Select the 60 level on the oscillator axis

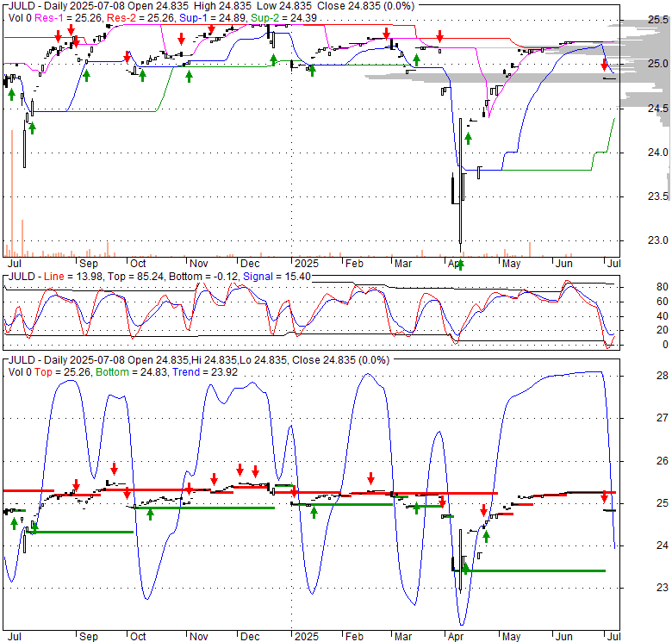663,302
